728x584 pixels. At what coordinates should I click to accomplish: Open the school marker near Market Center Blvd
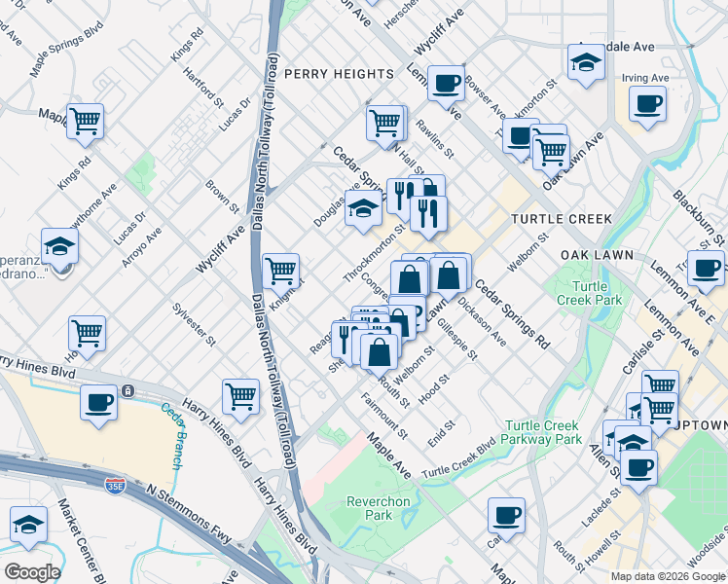click(28, 528)
